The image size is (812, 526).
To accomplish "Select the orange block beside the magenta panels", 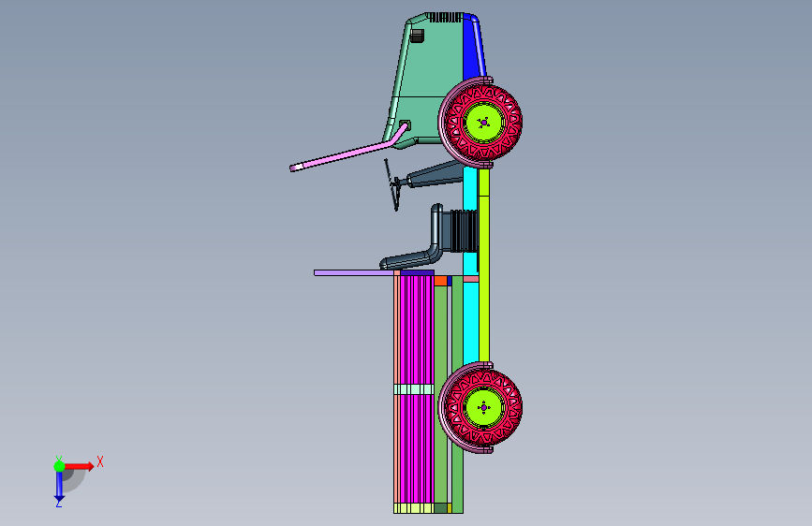I will click(x=441, y=281).
